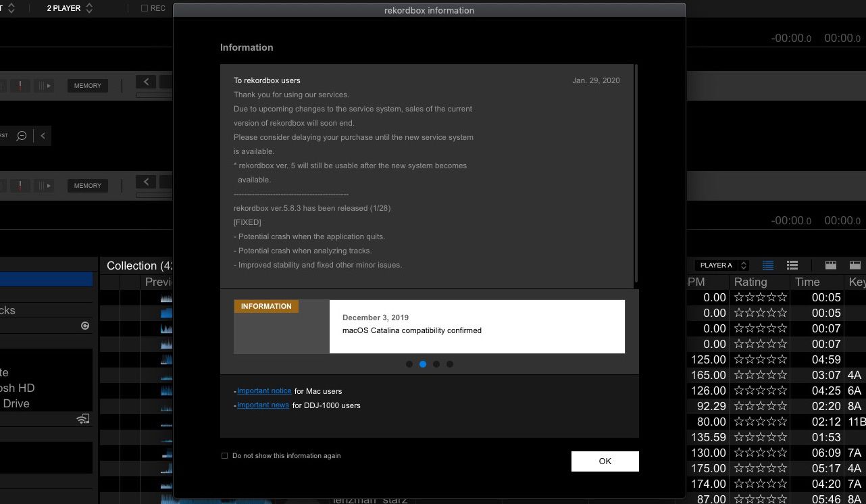
Task: Open Important news link for DDJ-1000 users
Action: click(263, 405)
